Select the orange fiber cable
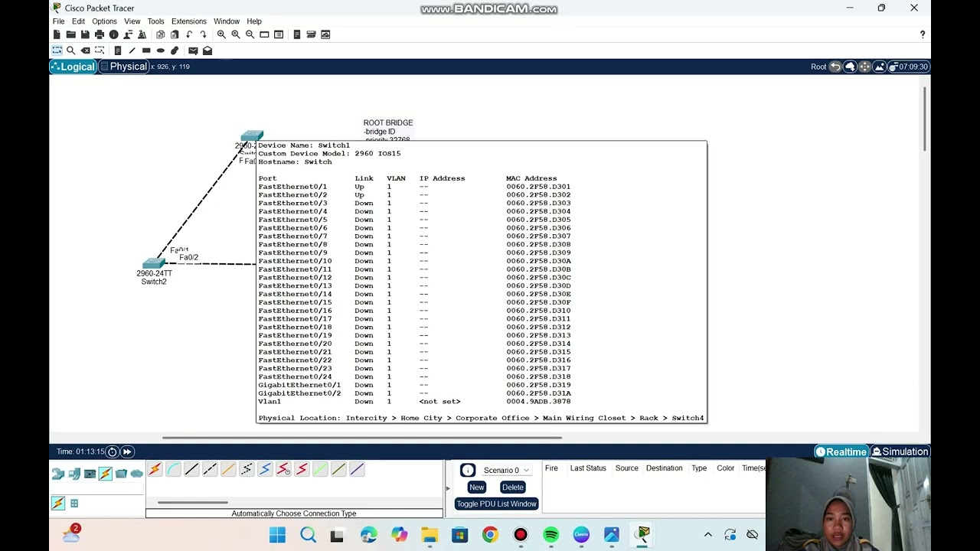The width and height of the screenshot is (980, 551). pos(228,469)
